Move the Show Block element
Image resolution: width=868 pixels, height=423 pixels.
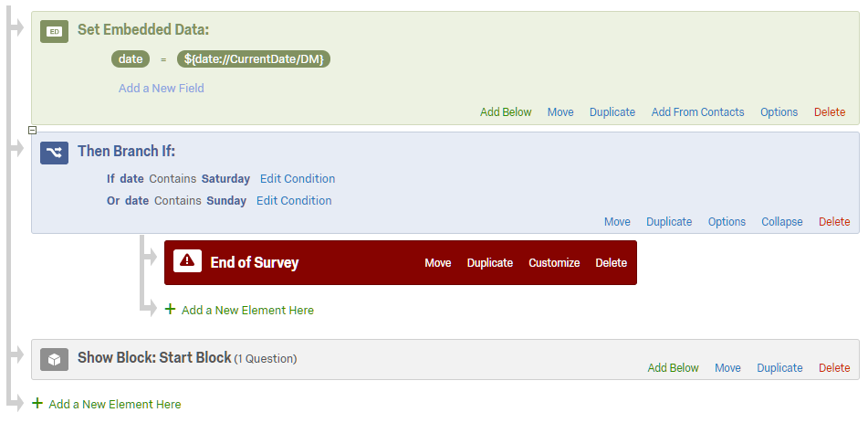[x=727, y=368]
